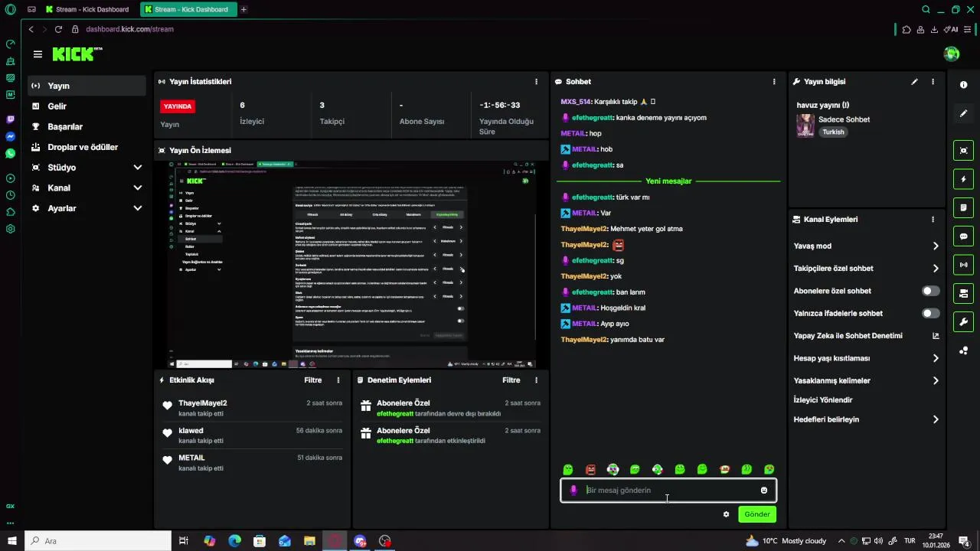
Task: Toggle Abonelere özel sohbet switch
Action: (x=930, y=291)
